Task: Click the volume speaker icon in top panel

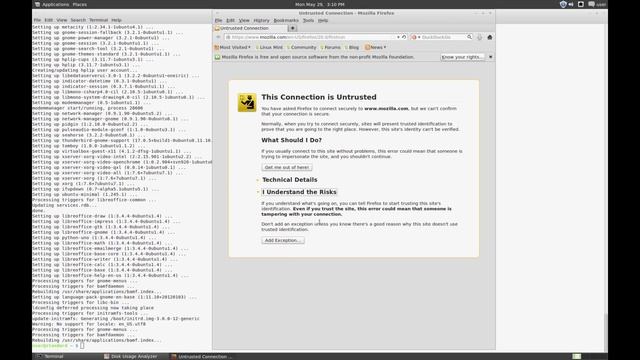Action: [x=571, y=4]
